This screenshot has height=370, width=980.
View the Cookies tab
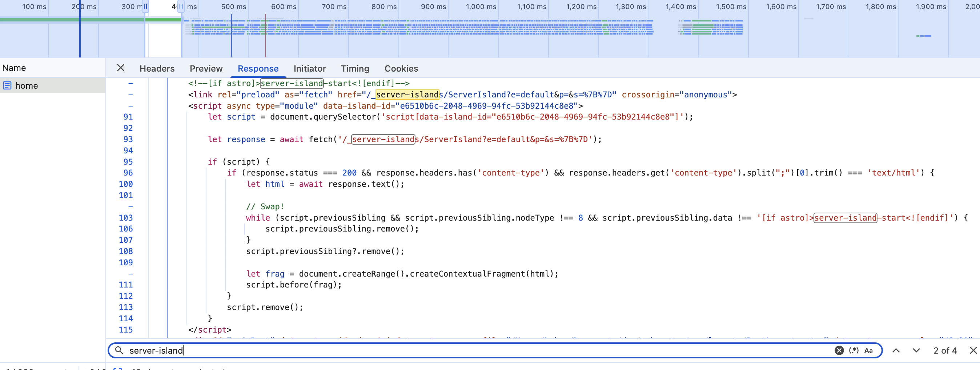401,68
